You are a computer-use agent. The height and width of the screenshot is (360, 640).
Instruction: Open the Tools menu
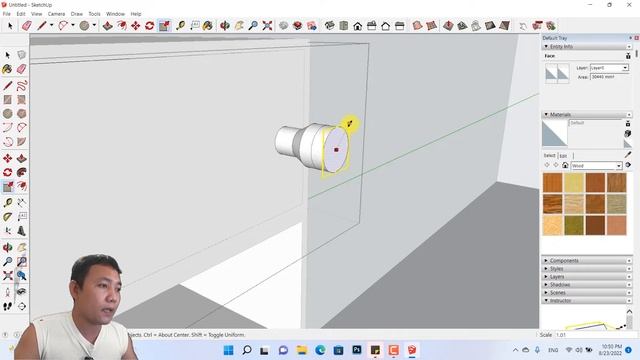(94, 14)
